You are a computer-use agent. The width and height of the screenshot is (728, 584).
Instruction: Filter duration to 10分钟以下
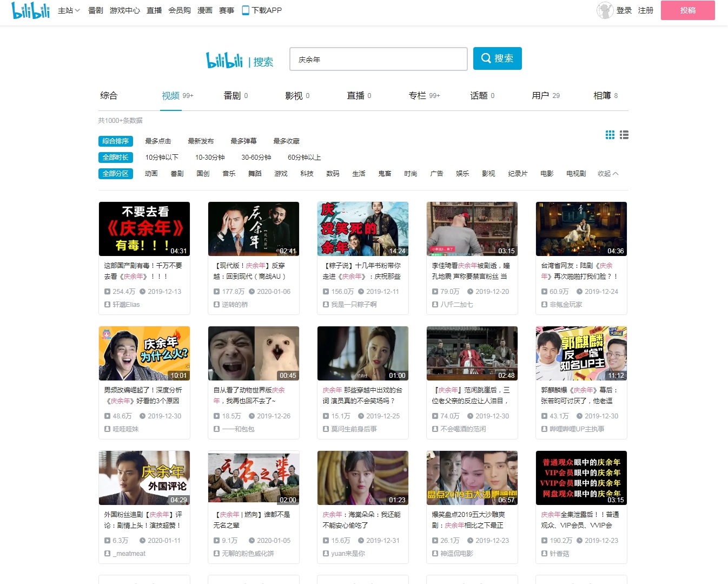pyautogui.click(x=162, y=158)
